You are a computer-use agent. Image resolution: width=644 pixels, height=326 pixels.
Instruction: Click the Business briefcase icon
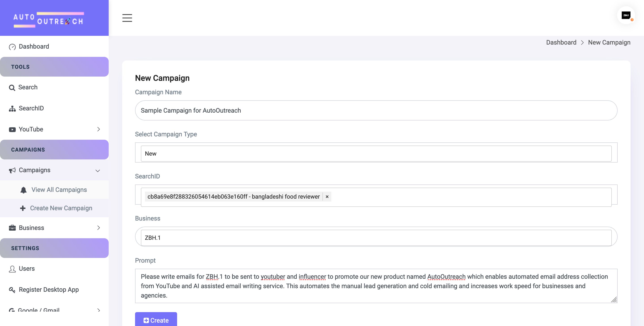(x=12, y=228)
